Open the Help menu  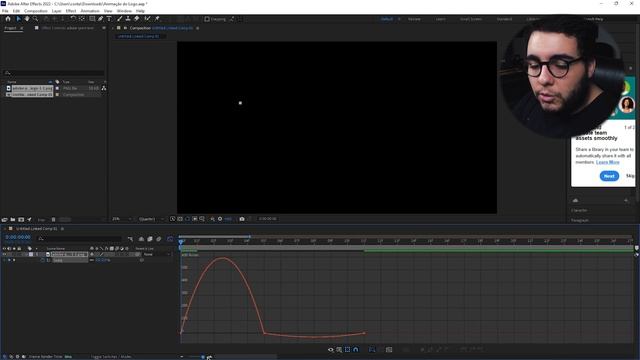click(140, 11)
